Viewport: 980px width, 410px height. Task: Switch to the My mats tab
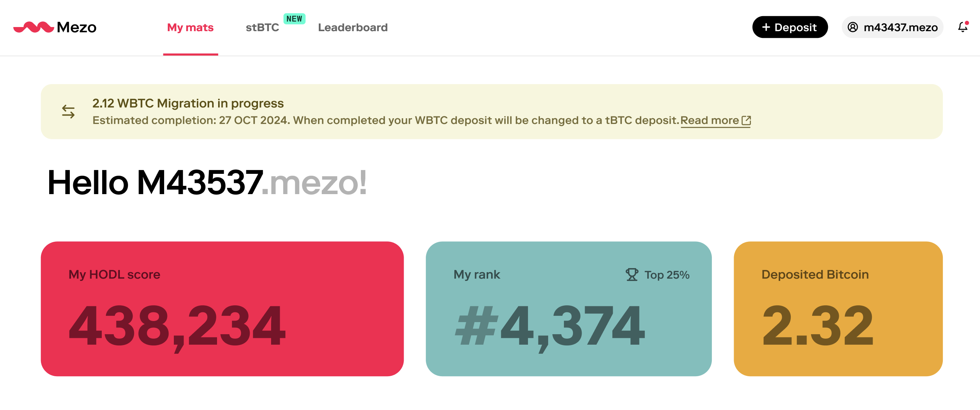tap(190, 27)
